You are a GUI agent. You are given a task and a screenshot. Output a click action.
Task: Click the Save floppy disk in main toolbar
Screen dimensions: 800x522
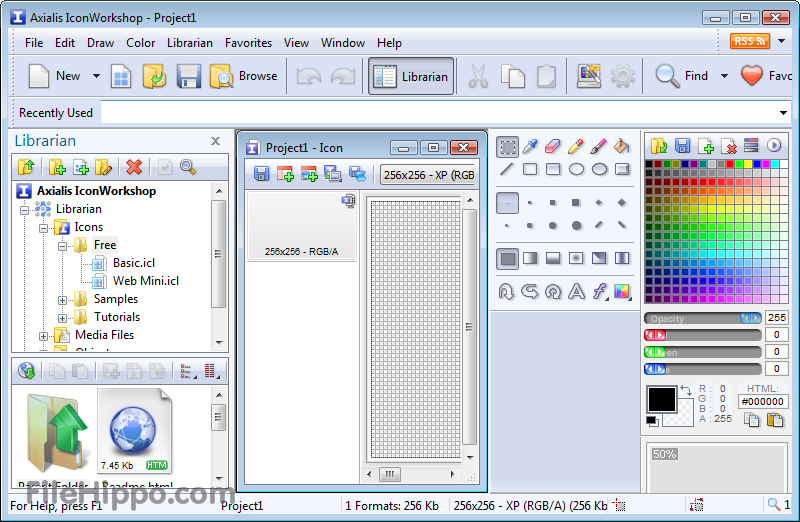(x=189, y=77)
